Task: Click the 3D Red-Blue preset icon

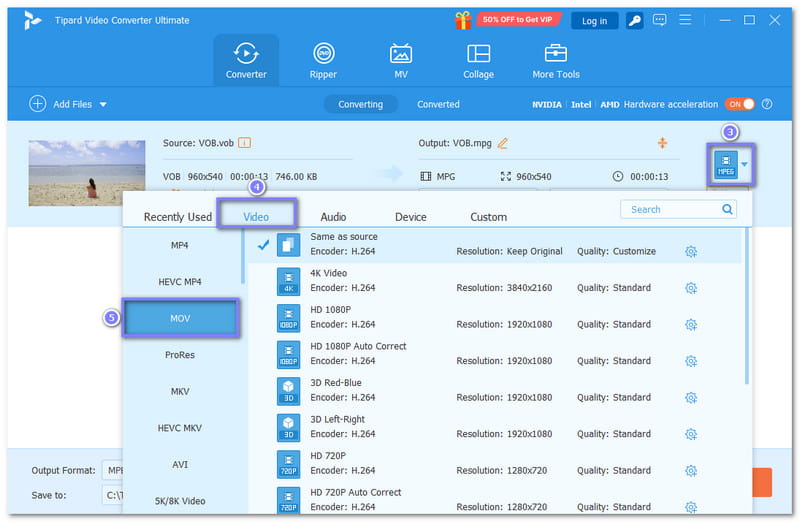Action: click(288, 391)
